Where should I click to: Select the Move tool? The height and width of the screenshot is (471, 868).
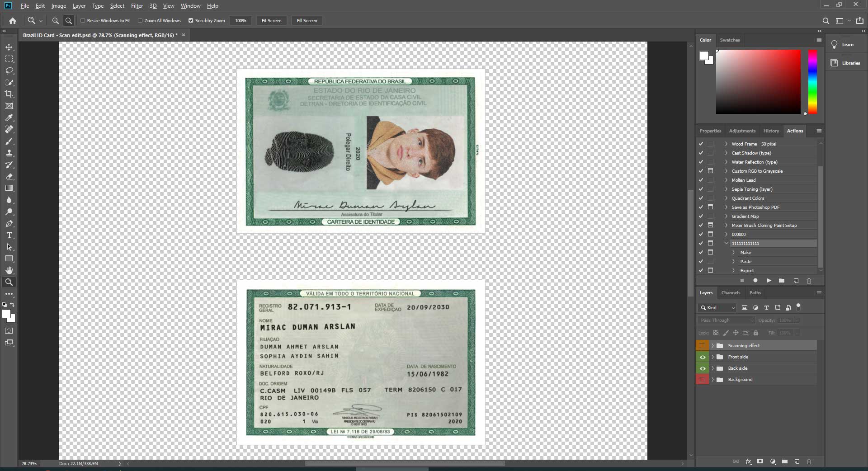tap(9, 47)
